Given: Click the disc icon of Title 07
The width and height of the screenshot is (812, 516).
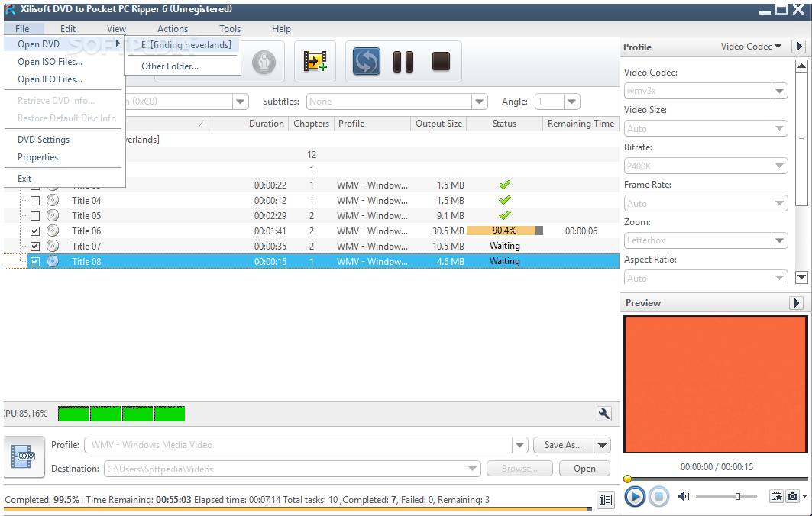Looking at the screenshot, I should pyautogui.click(x=52, y=246).
